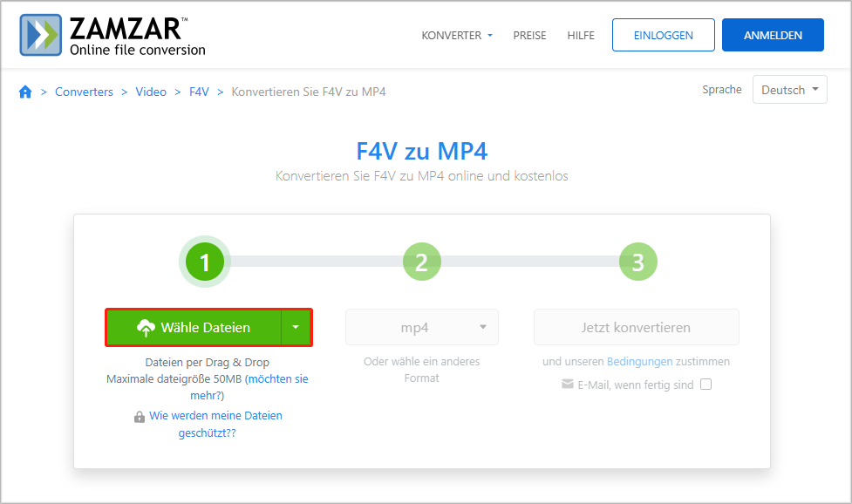This screenshot has width=852, height=504.
Task: Click the Wähle Dateien button
Action: tap(194, 327)
